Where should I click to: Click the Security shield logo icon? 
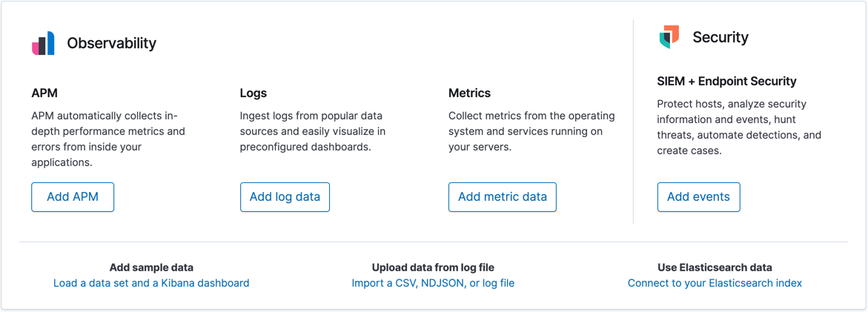click(669, 37)
